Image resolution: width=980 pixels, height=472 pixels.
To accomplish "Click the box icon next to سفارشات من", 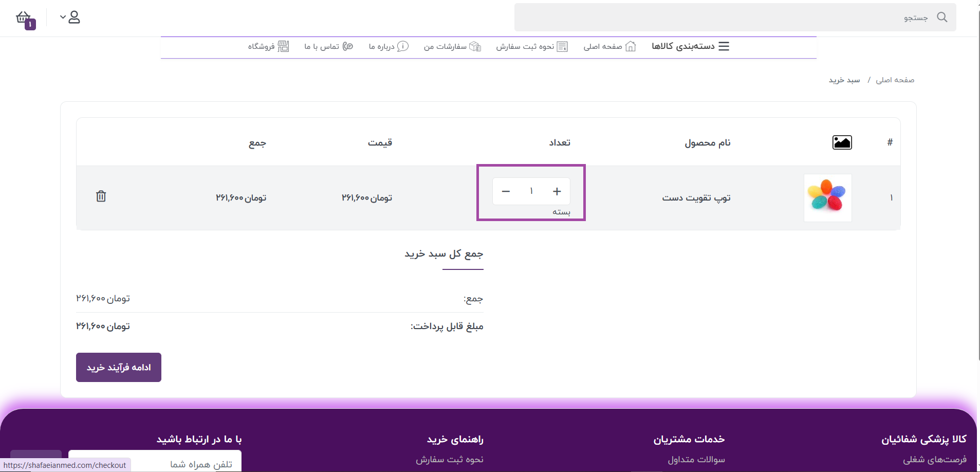I will (475, 46).
